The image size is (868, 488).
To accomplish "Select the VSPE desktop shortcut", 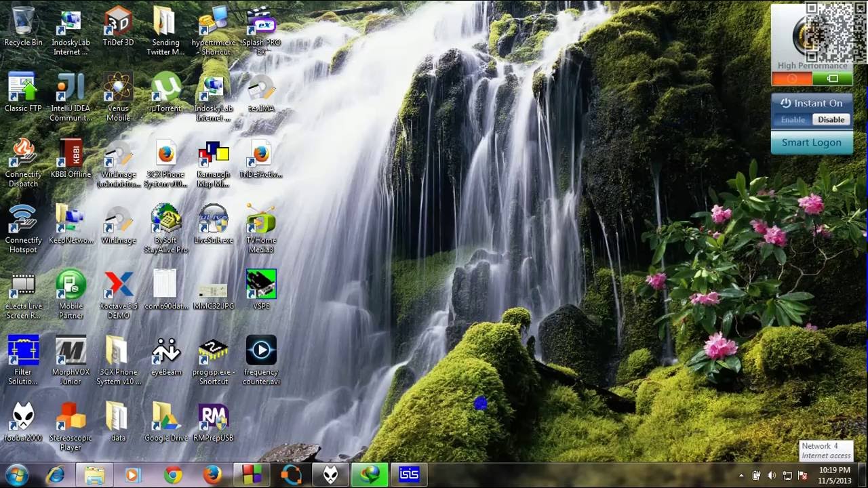I will point(261,290).
